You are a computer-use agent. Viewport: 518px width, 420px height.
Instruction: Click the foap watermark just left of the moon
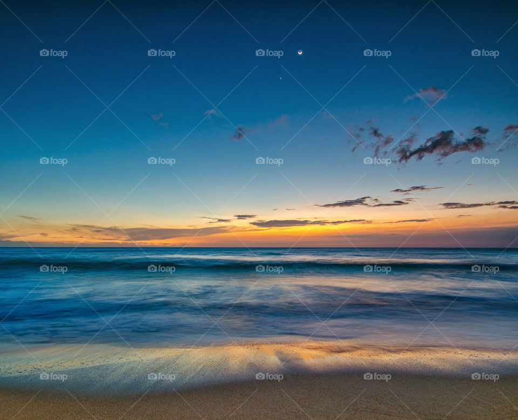coord(269,53)
